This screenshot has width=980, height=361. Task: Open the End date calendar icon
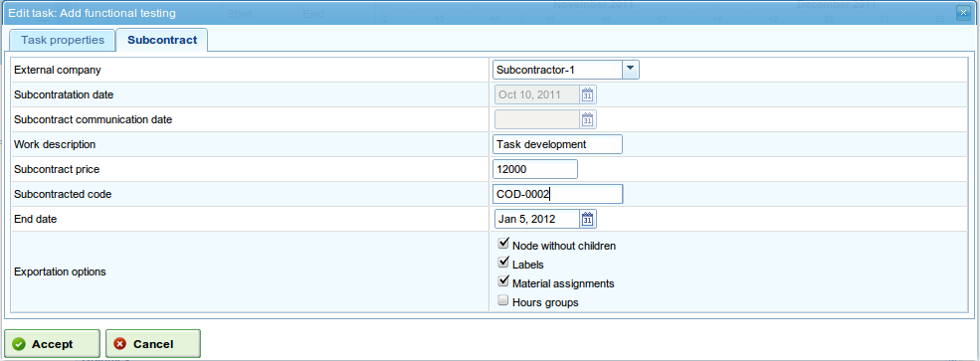tap(587, 219)
